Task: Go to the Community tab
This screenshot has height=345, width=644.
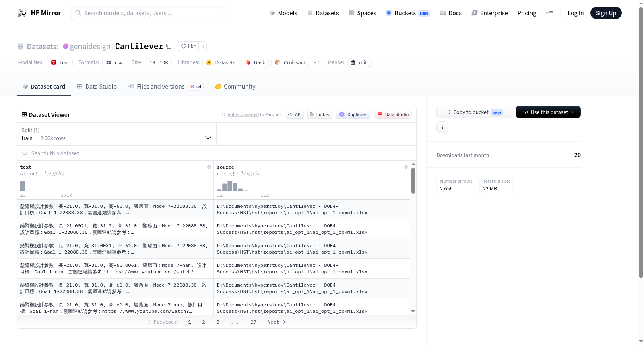Action: click(x=235, y=87)
